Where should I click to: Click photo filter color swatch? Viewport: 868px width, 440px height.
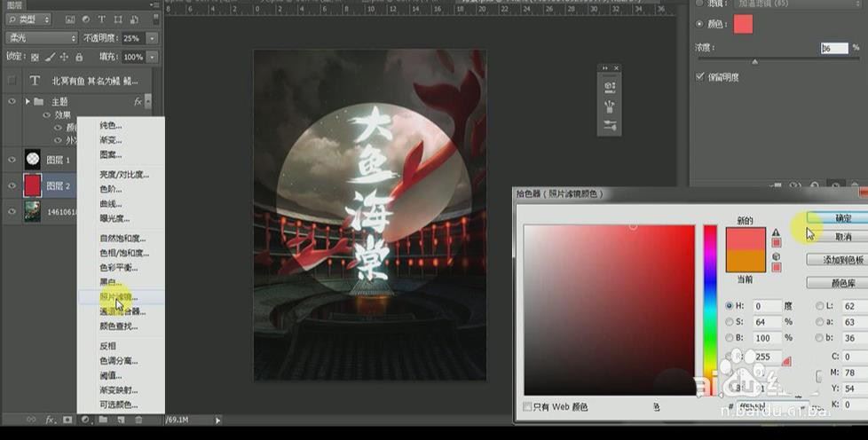pyautogui.click(x=743, y=24)
